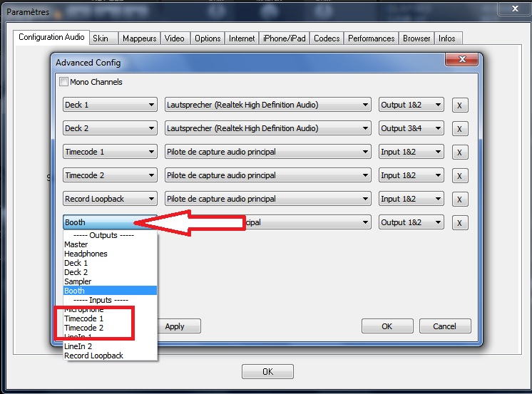Remove the Deck 2 row with X
Screen dimensions: 532x394
click(x=460, y=129)
